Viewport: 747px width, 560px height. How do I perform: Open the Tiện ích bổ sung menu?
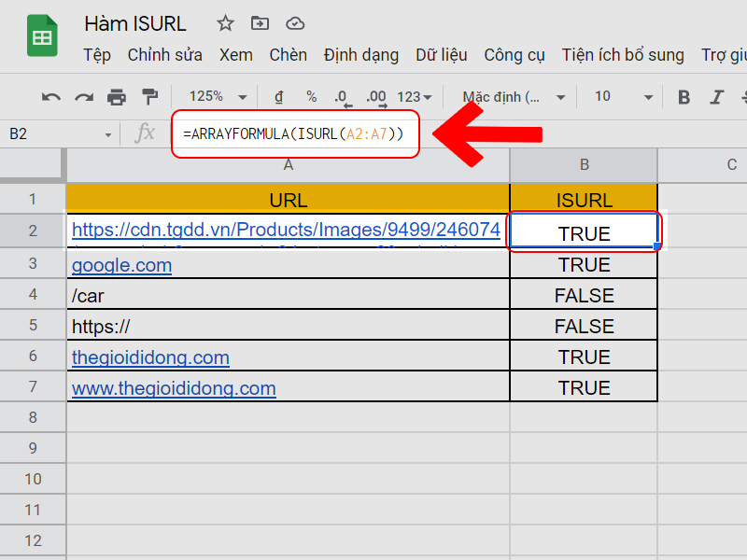click(x=623, y=55)
